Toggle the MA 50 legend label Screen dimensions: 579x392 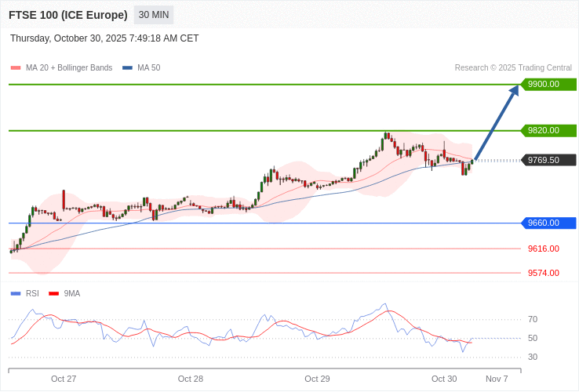(x=148, y=68)
